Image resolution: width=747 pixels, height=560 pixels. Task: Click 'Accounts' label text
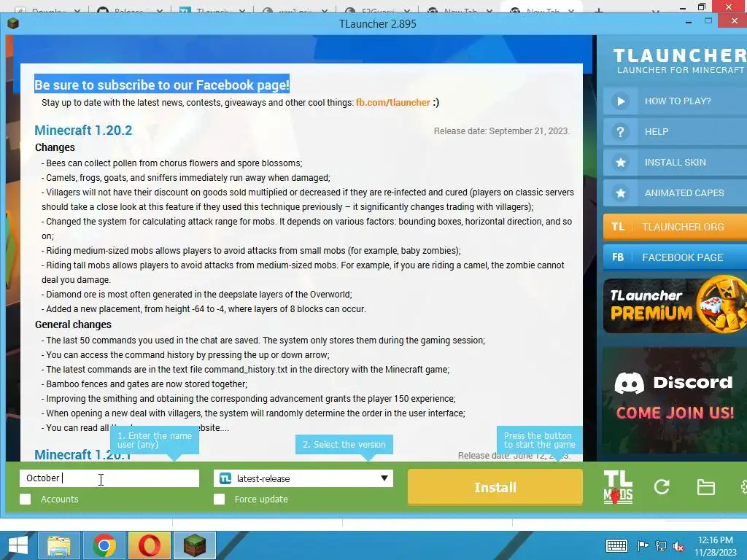click(x=60, y=499)
